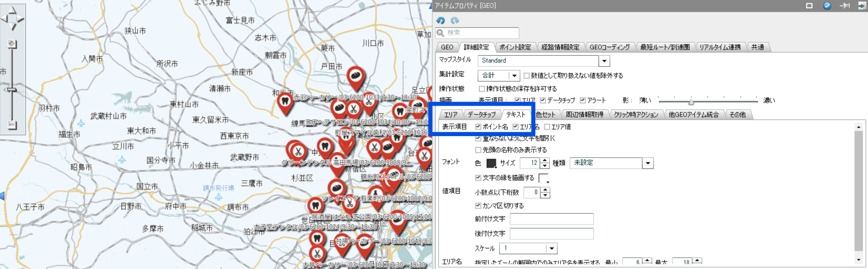Screen dimensions: 868x269
Task: Click the map zoom-in plus button
Action: coord(12,44)
